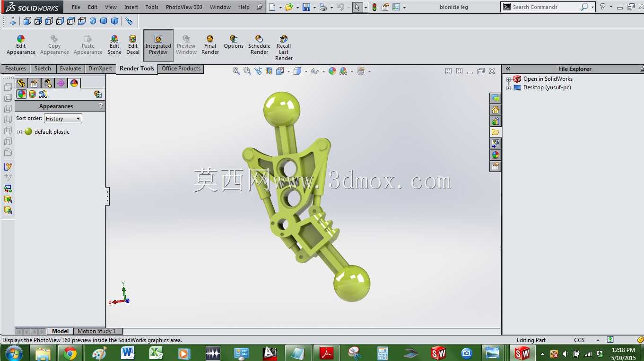This screenshot has width=644, height=361.
Task: Click the CGS unit system in status bar
Action: point(579,340)
